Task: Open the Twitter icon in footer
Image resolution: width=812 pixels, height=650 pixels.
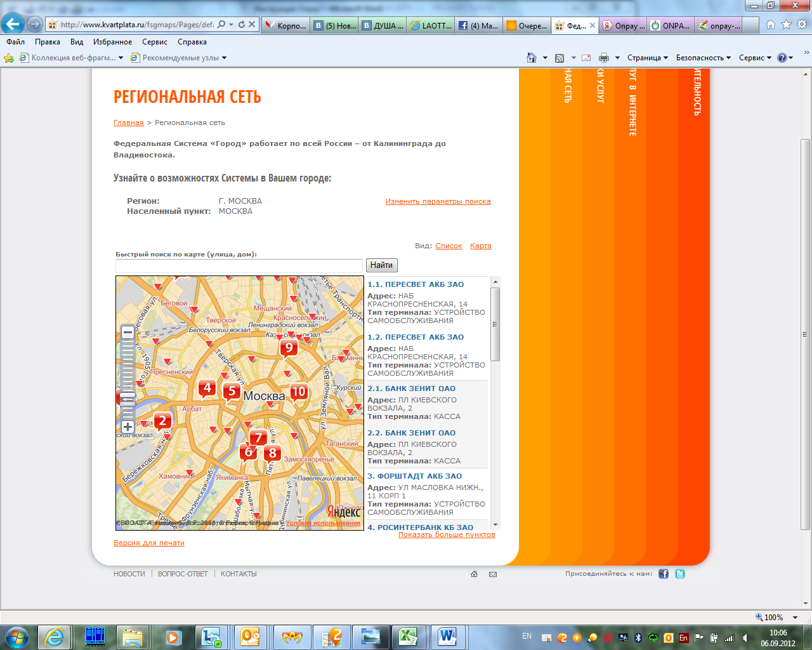Action: (680, 574)
